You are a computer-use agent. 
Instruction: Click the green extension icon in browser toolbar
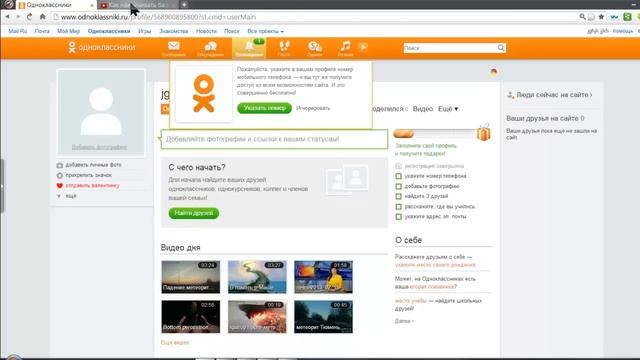point(627,17)
